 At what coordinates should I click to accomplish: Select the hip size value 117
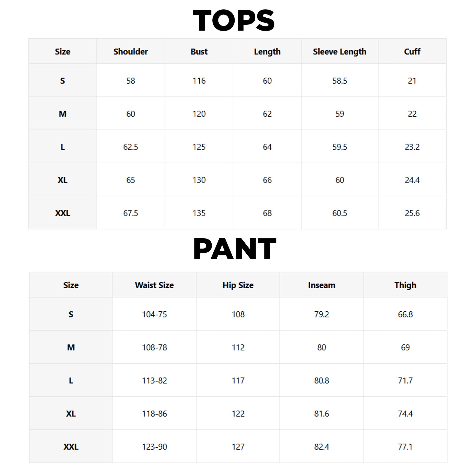pos(238,380)
